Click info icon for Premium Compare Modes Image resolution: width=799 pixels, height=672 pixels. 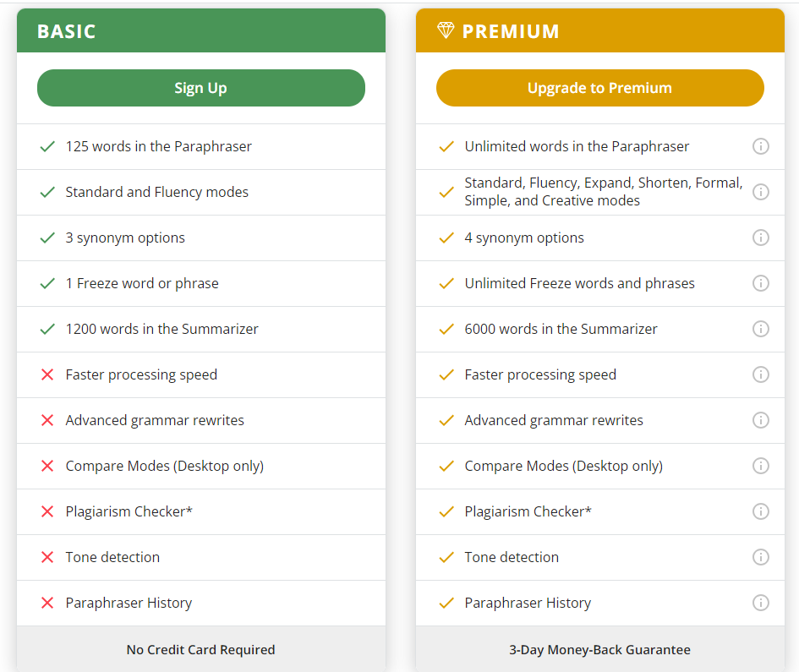tap(760, 466)
